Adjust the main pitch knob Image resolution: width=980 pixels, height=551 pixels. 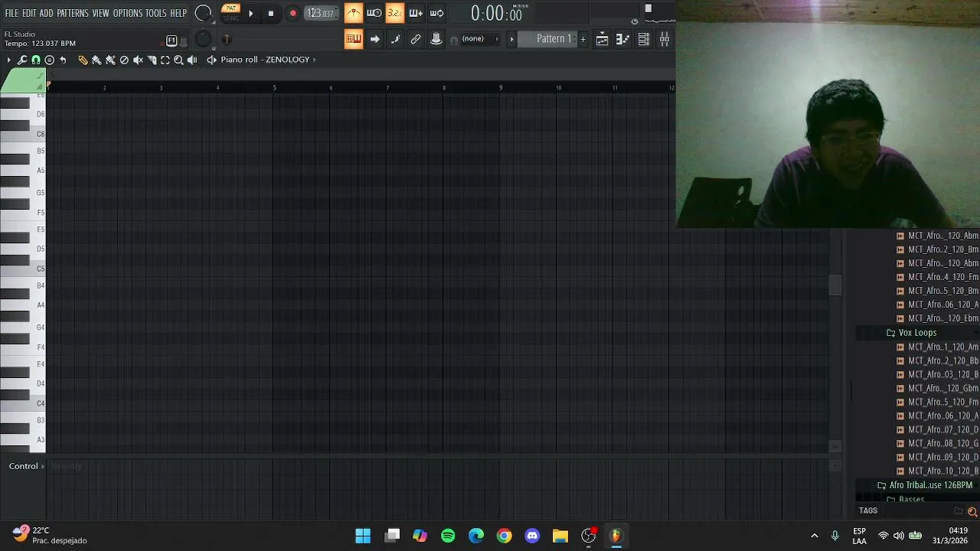click(203, 40)
